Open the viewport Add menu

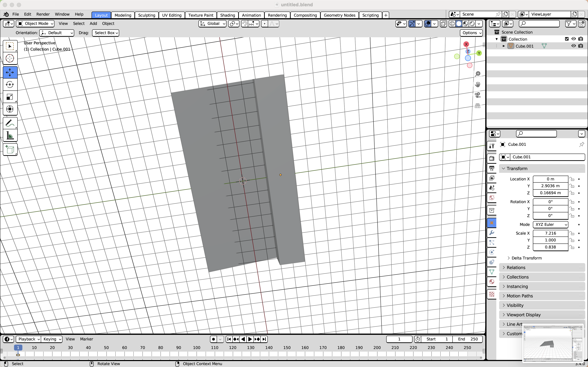coord(93,24)
